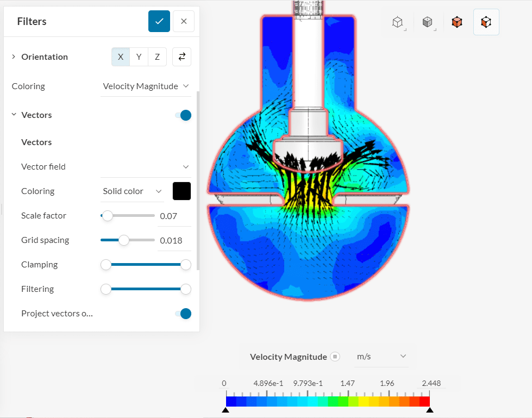Click the Velocity Magnitude legend label
Screen dimensions: 532x418
[289, 357]
